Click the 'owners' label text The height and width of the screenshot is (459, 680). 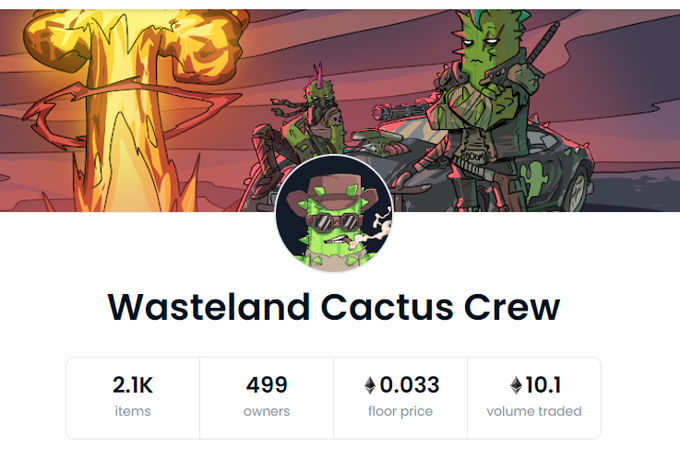pyautogui.click(x=267, y=411)
